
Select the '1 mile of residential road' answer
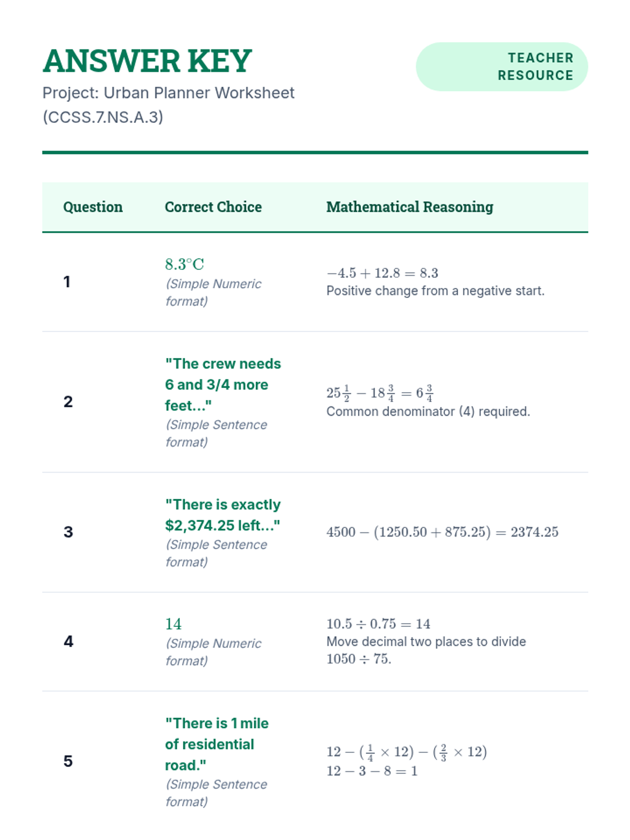click(x=216, y=744)
